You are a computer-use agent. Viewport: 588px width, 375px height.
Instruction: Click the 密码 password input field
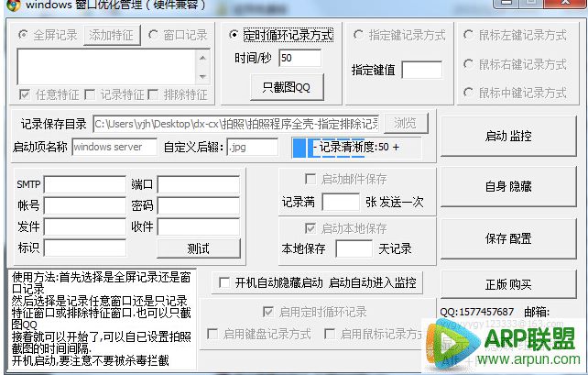[x=199, y=205]
